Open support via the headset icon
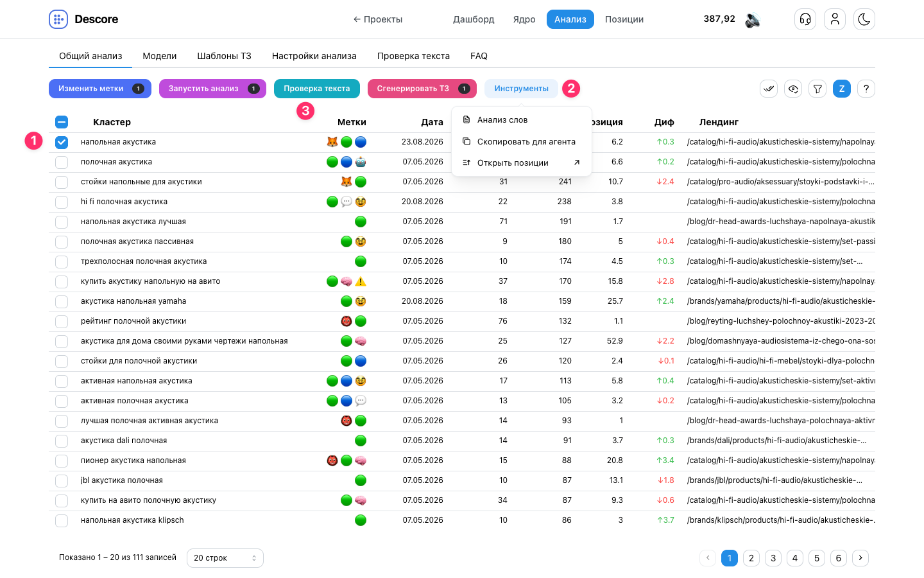The image size is (924, 578). coord(805,19)
